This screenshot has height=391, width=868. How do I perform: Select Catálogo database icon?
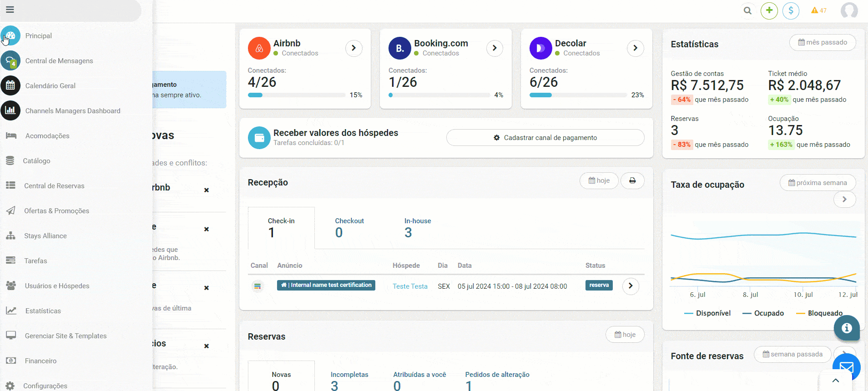pyautogui.click(x=10, y=160)
